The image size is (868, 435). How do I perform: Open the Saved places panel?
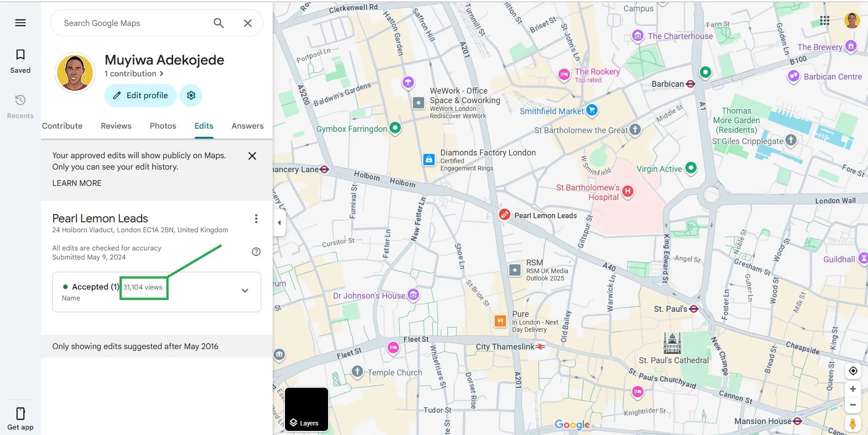click(x=20, y=61)
